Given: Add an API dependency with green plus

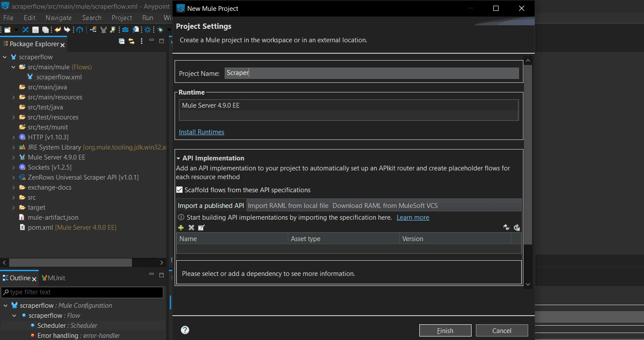Looking at the screenshot, I should click(181, 228).
